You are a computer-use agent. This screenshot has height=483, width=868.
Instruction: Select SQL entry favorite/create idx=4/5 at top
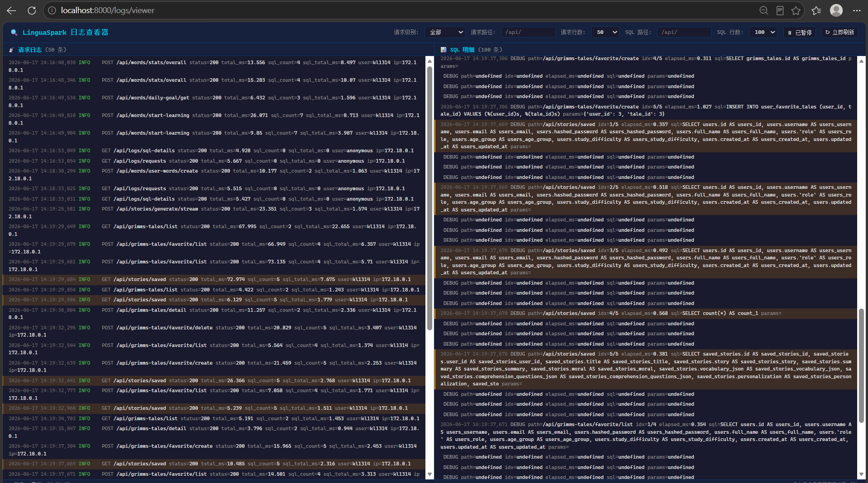[x=646, y=62]
